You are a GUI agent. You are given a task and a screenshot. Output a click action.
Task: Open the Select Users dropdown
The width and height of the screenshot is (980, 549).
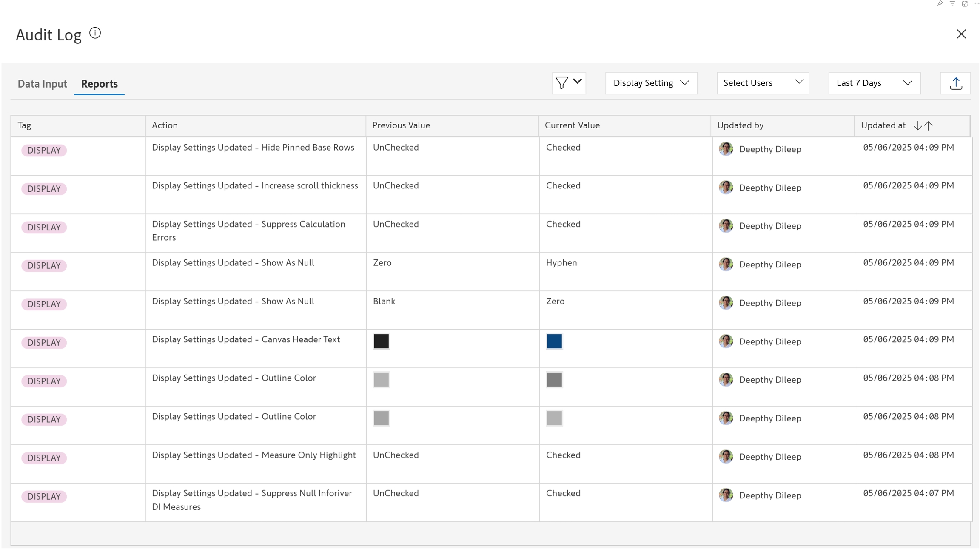(763, 83)
